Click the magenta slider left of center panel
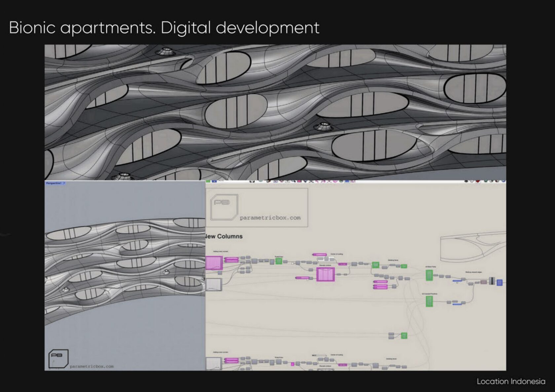This screenshot has width=555, height=392. click(x=302, y=278)
